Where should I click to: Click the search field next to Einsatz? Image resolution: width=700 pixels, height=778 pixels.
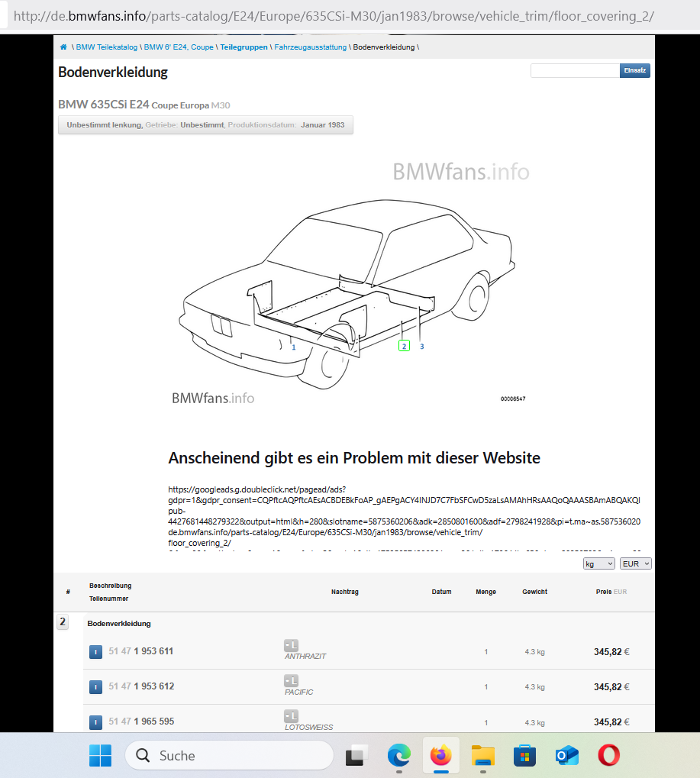point(574,70)
